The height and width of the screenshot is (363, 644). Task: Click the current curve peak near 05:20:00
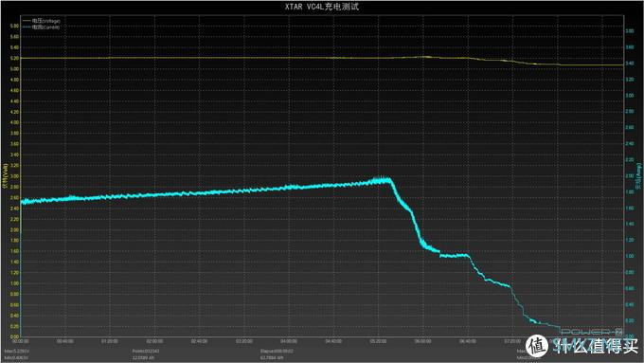point(382,180)
